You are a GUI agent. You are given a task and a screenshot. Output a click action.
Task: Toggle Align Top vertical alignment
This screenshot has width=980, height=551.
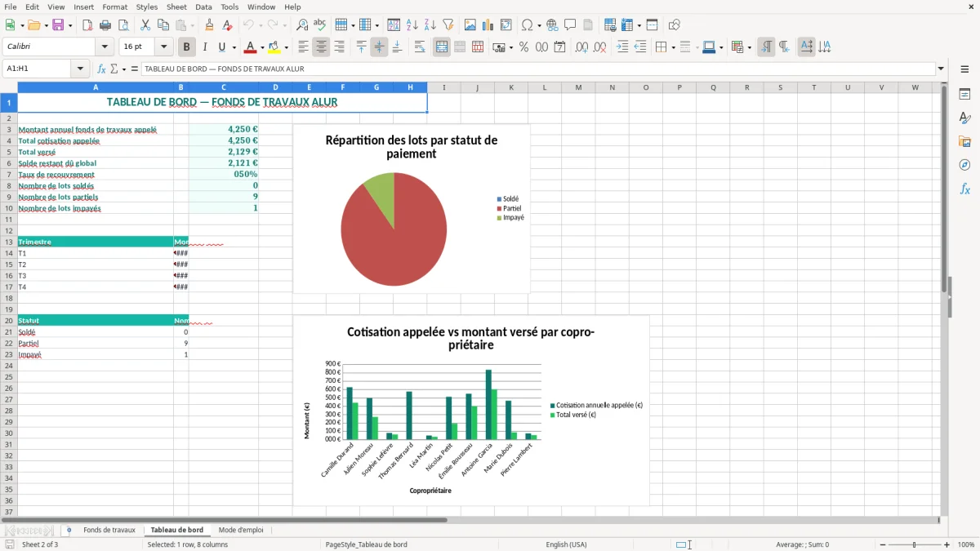pyautogui.click(x=361, y=47)
